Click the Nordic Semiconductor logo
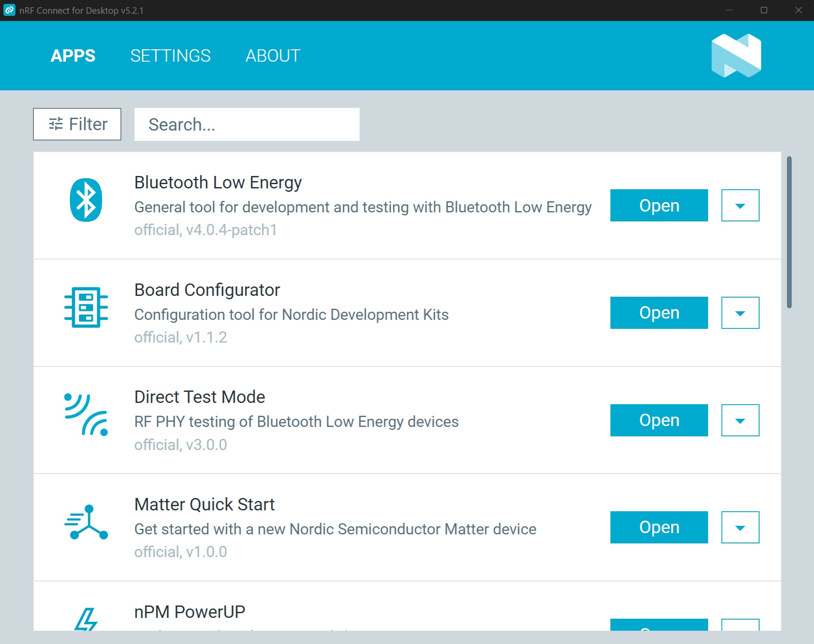The image size is (814, 644). tap(736, 56)
